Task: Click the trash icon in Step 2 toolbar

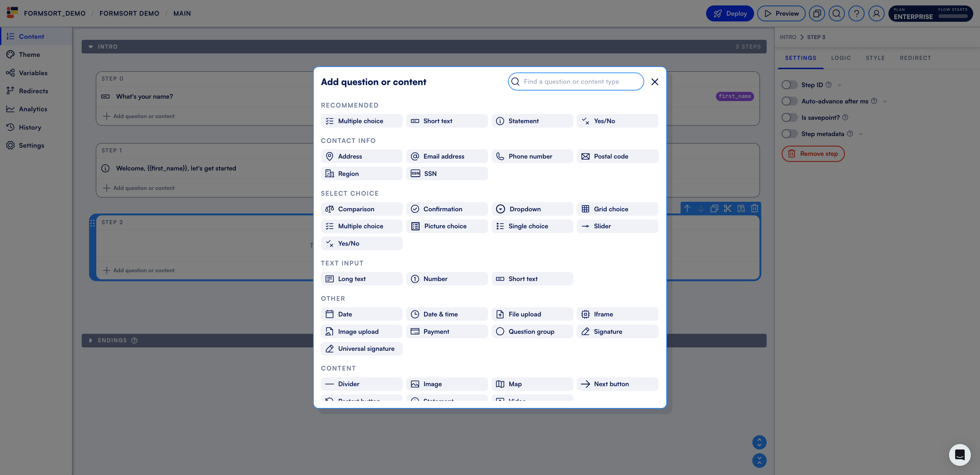Action: click(x=754, y=208)
